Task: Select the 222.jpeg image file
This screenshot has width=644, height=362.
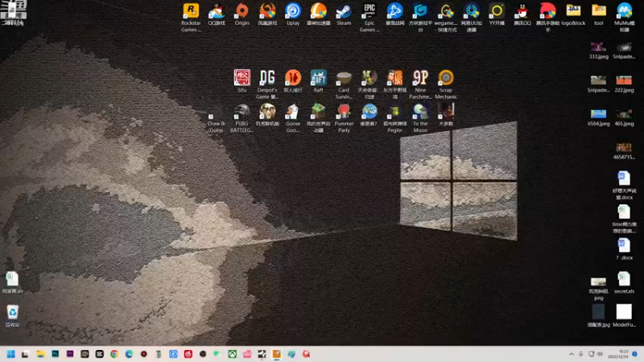Action: point(625,84)
